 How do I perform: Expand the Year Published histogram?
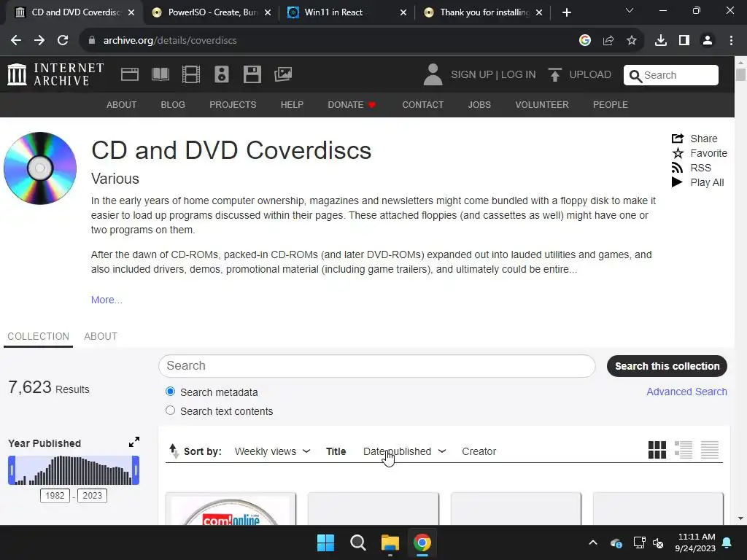[134, 442]
